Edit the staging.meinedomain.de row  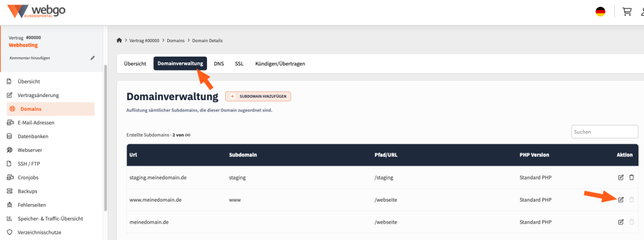click(x=621, y=178)
